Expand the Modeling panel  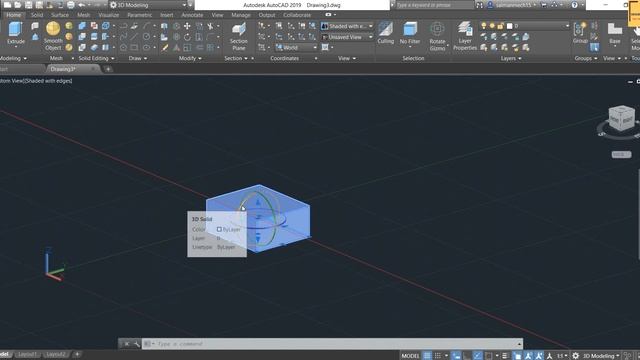click(x=13, y=58)
